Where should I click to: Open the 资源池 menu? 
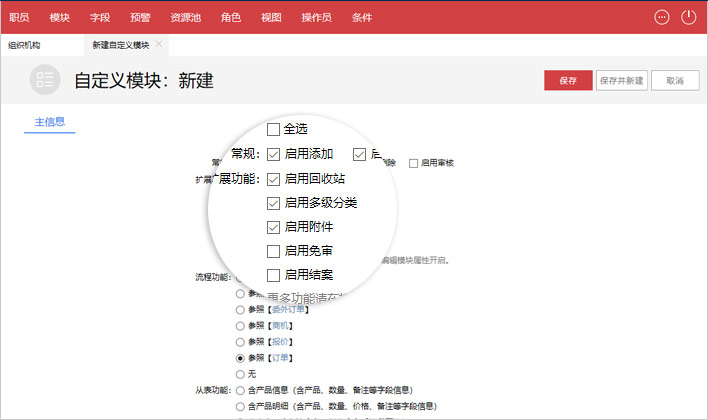[x=185, y=17]
